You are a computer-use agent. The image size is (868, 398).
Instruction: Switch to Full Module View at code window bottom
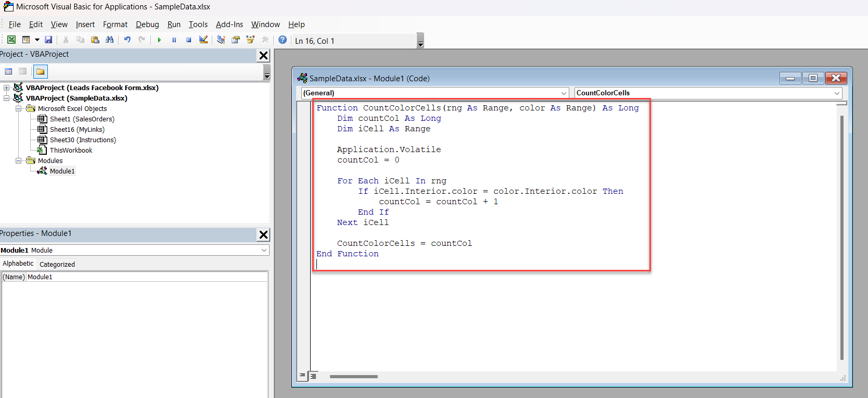[x=313, y=376]
